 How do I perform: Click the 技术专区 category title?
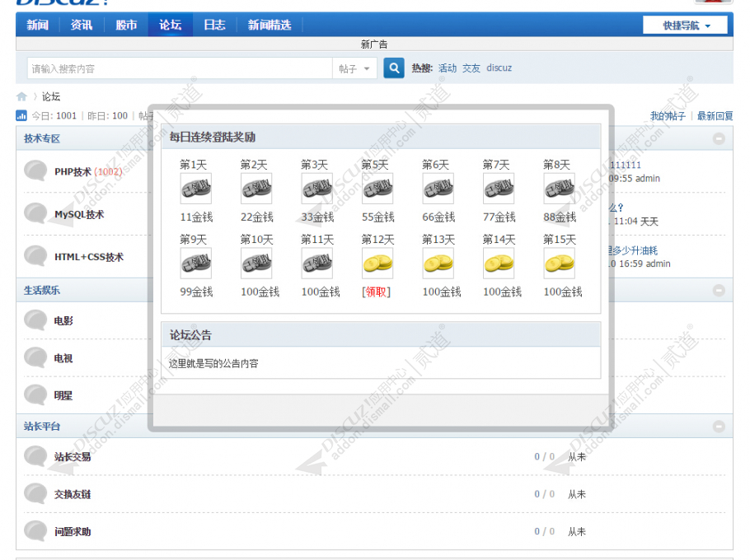pyautogui.click(x=42, y=138)
